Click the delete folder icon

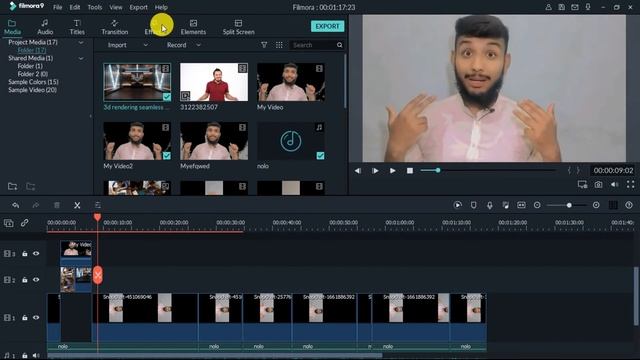point(31,187)
